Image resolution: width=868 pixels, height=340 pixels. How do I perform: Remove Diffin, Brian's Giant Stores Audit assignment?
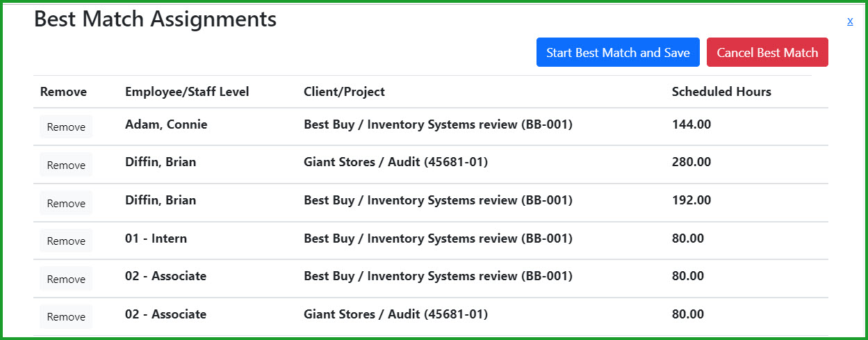click(x=66, y=165)
